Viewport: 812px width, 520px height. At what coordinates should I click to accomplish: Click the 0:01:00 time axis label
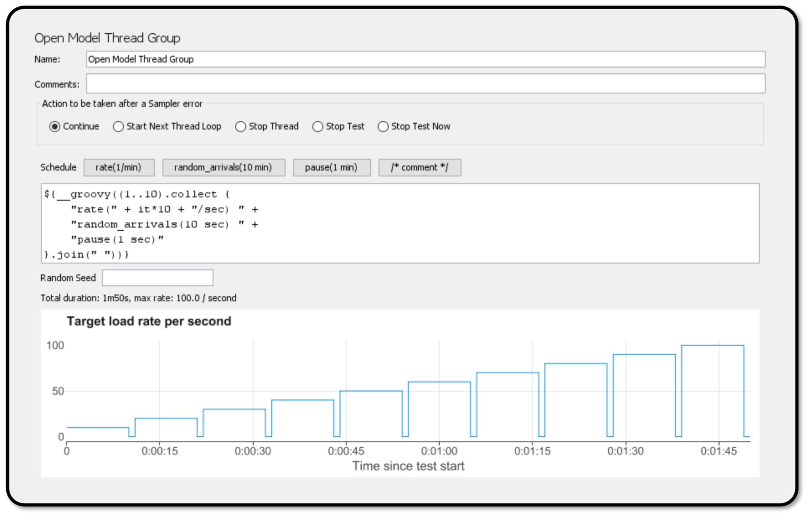click(439, 451)
